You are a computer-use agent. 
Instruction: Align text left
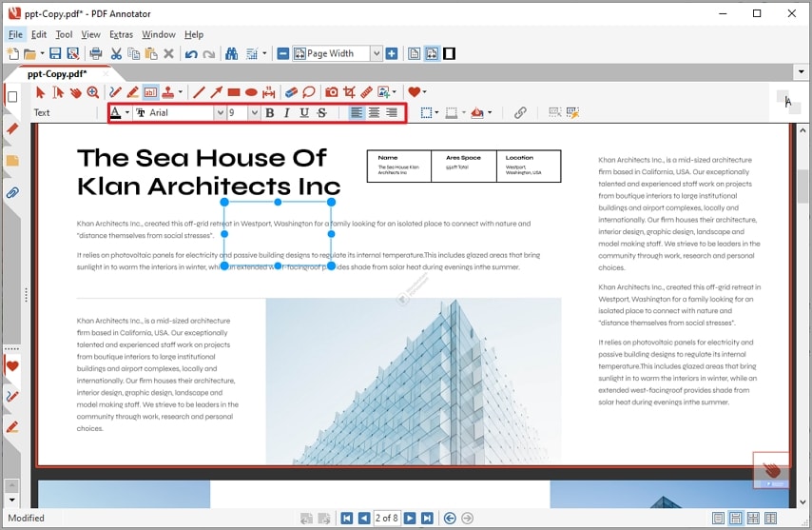point(357,112)
